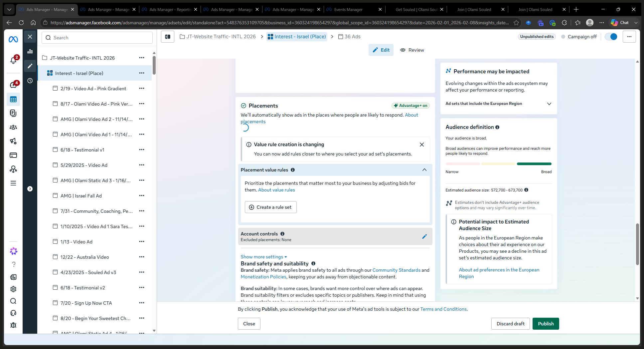Open more options for 6/18 - Testimonial v1
644x349 pixels.
point(142,150)
